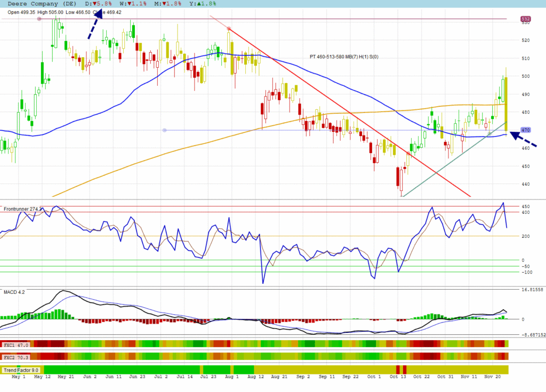The width and height of the screenshot is (546, 392).
Task: Click the red handle on the 532 resistance line
Action: (39, 19)
